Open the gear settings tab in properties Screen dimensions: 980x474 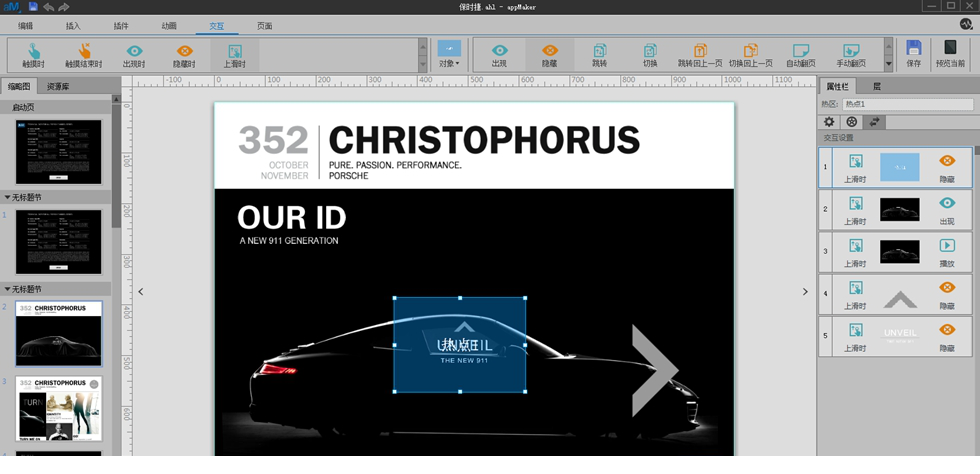point(829,122)
